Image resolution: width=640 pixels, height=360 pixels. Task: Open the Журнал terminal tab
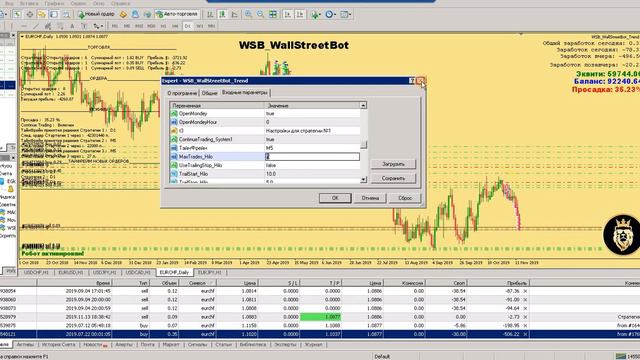tap(313, 345)
